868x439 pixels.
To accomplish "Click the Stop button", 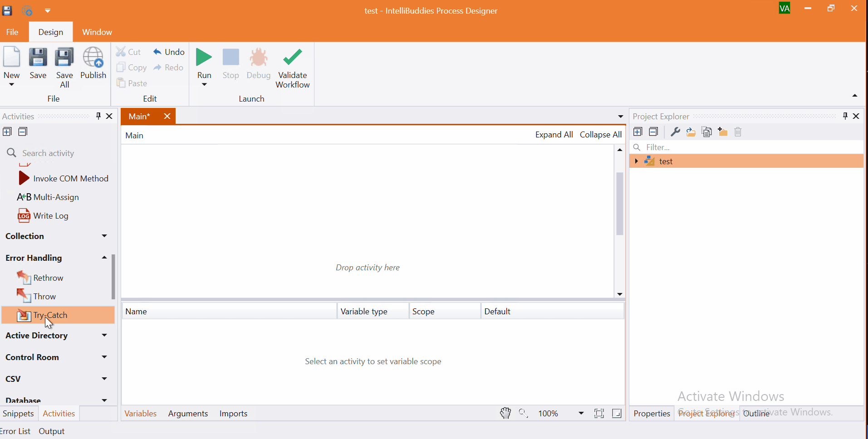I will click(230, 64).
